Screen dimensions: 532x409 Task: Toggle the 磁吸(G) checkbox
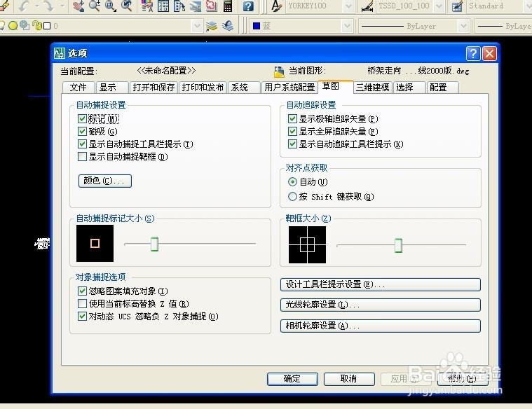(x=82, y=131)
